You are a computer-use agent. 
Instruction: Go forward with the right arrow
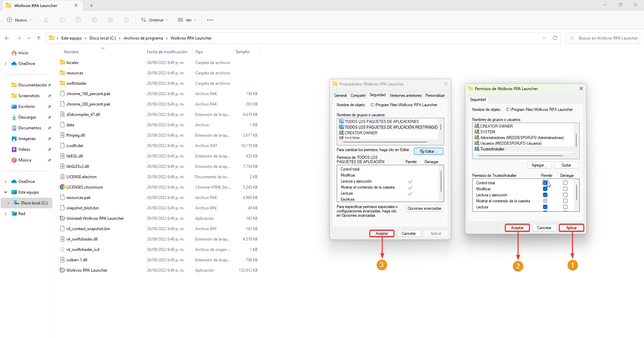19,38
